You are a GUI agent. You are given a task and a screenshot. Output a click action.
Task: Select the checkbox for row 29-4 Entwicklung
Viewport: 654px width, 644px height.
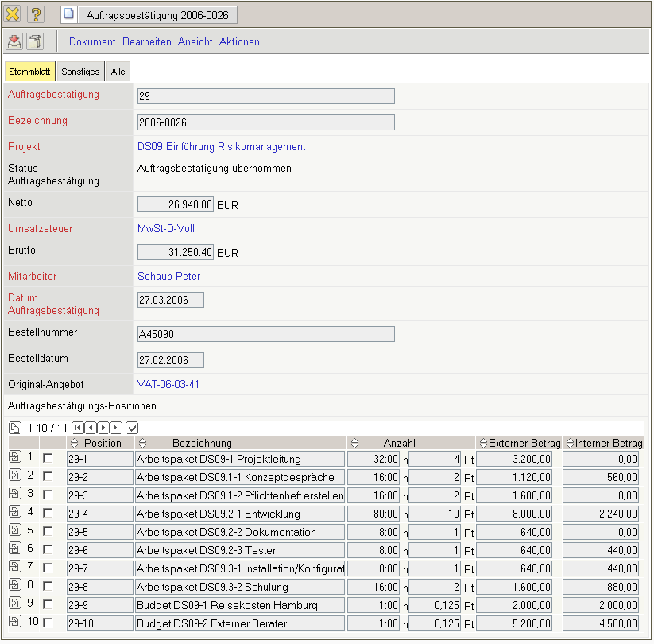48,514
